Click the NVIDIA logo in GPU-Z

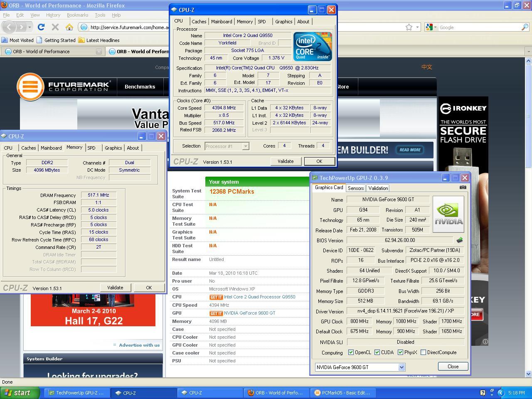click(x=448, y=214)
